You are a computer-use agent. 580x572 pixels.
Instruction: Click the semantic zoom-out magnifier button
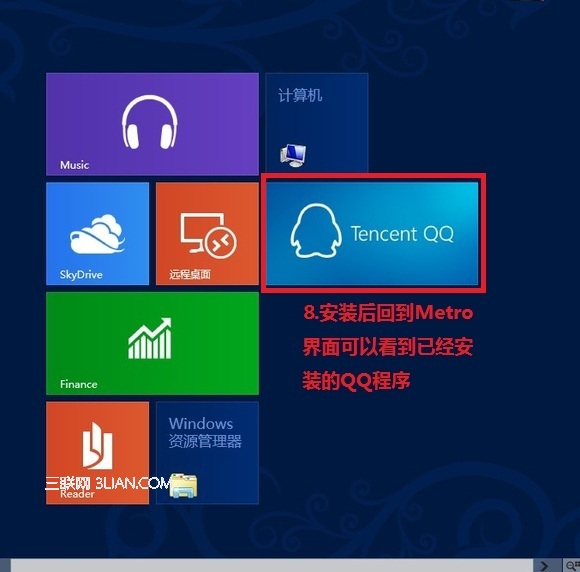[x=572, y=565]
